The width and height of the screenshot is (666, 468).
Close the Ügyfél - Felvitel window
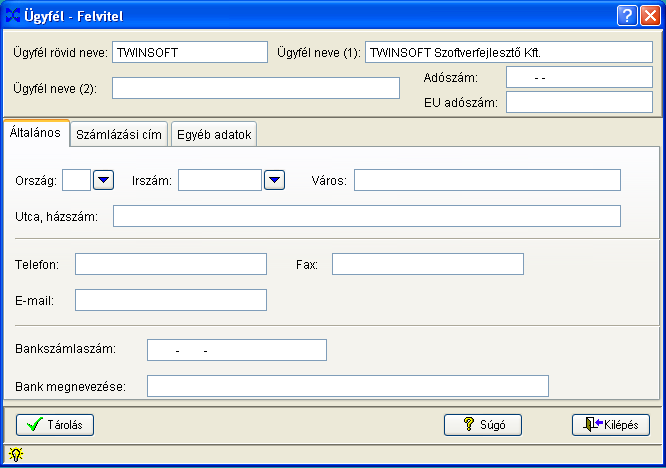(650, 16)
